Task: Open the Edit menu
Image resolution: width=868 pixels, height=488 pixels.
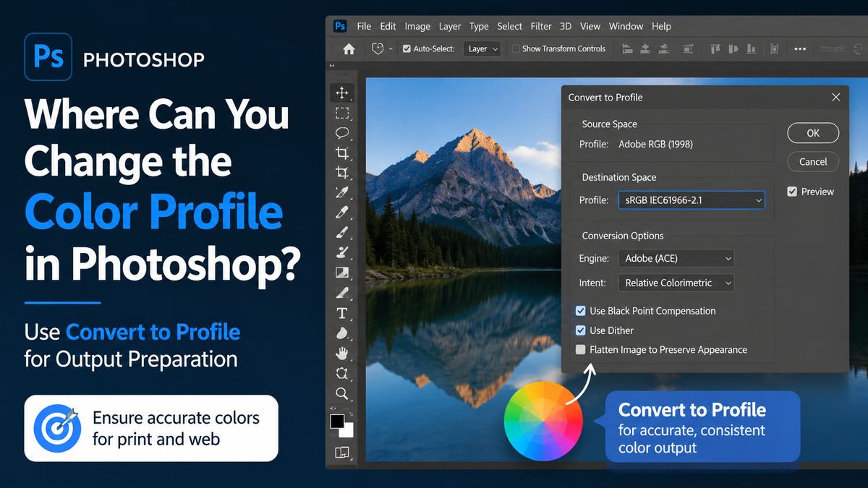Action: (x=388, y=26)
